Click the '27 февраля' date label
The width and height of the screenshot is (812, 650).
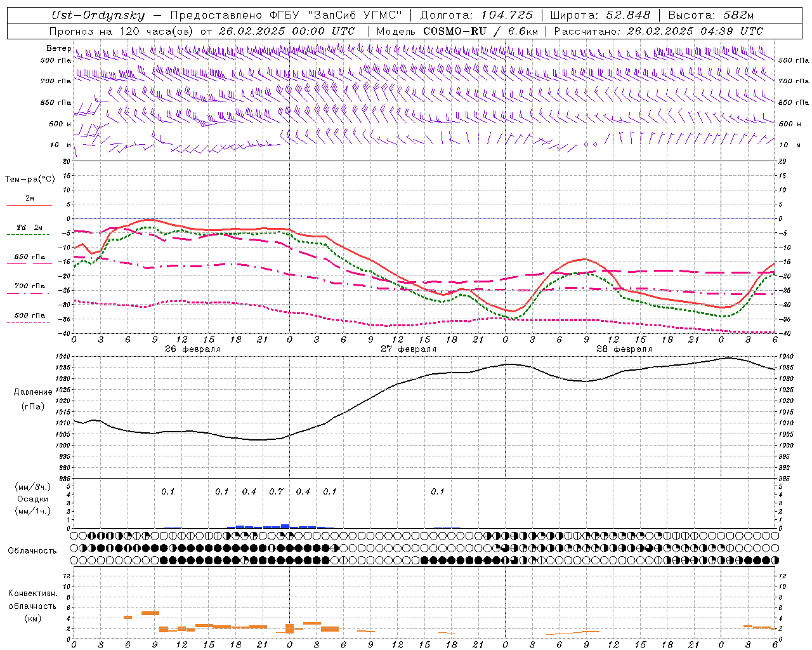(409, 349)
